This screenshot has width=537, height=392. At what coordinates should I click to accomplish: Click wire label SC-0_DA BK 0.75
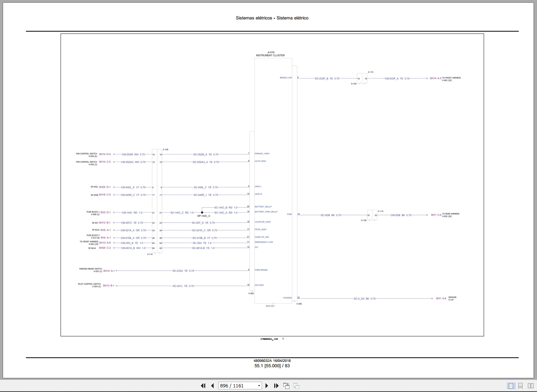[x=364, y=299]
